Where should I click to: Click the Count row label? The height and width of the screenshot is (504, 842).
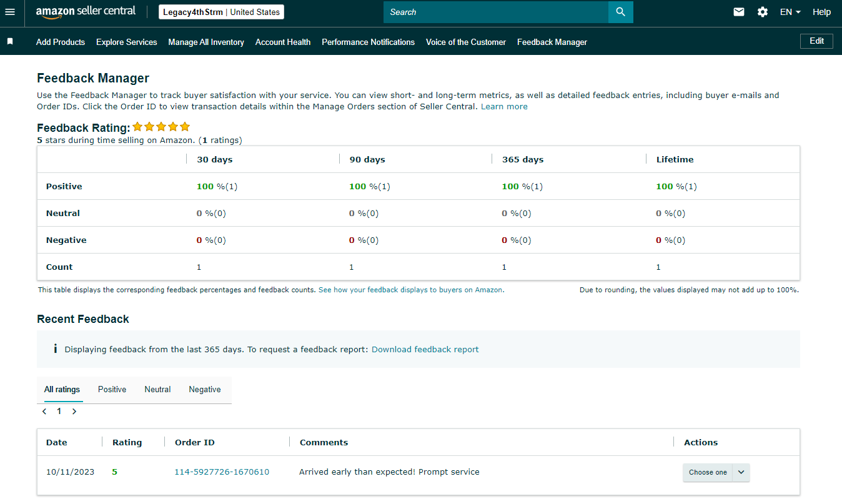click(x=59, y=267)
